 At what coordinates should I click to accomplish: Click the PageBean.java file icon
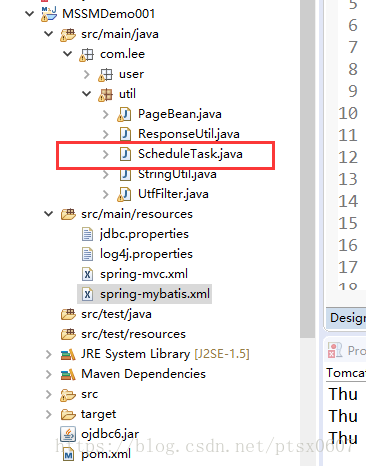point(124,114)
